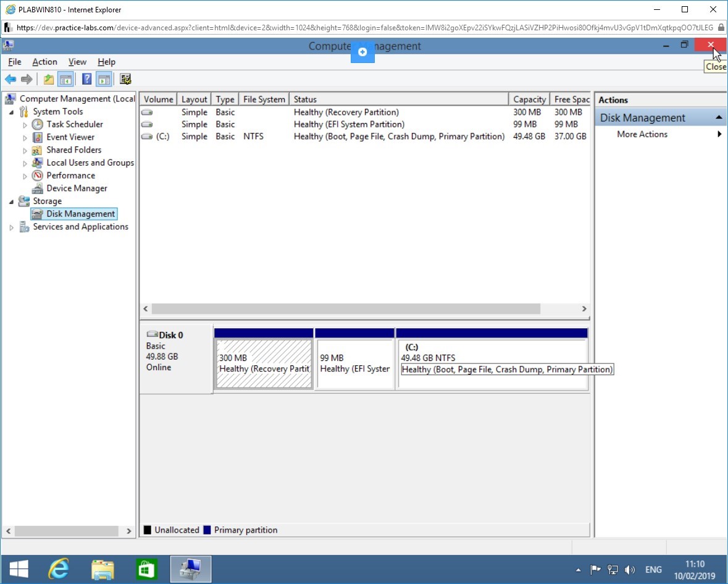Image resolution: width=728 pixels, height=584 pixels.
Task: Expand Services and Applications node
Action: (12, 227)
